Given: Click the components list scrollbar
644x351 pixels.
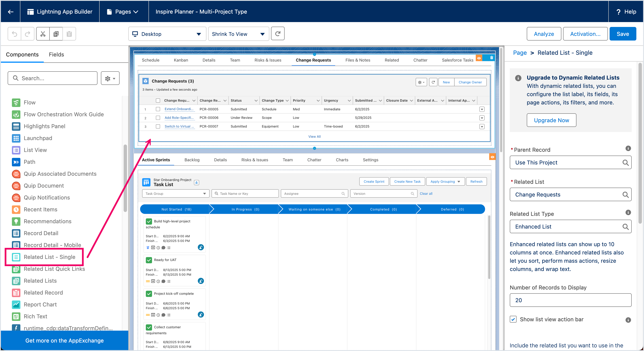Looking at the screenshot, I should tap(125, 178).
